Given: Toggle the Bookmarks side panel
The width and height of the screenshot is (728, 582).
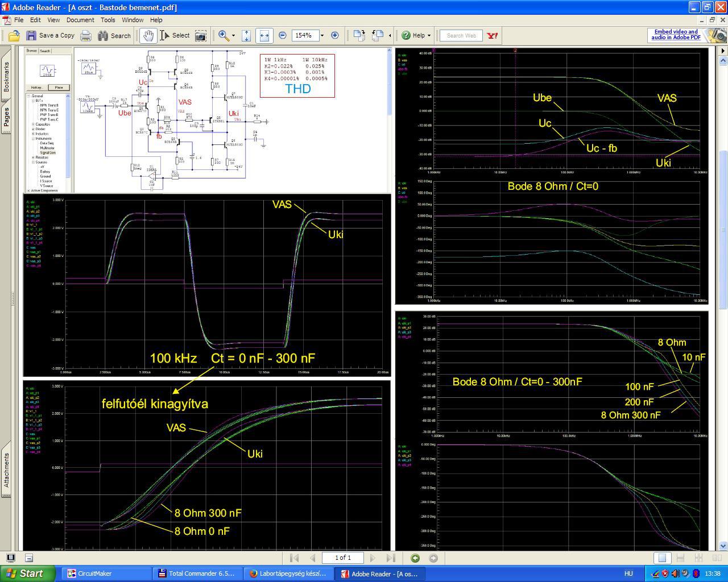Looking at the screenshot, I should 7,77.
